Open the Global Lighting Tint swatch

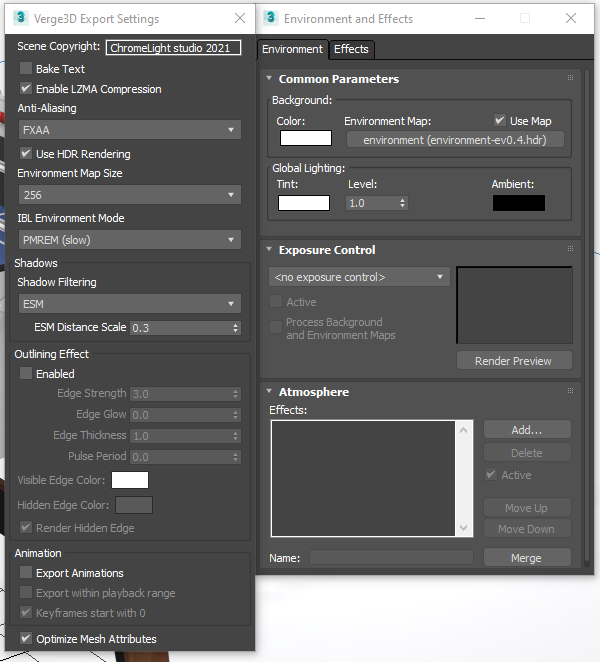pyautogui.click(x=304, y=203)
